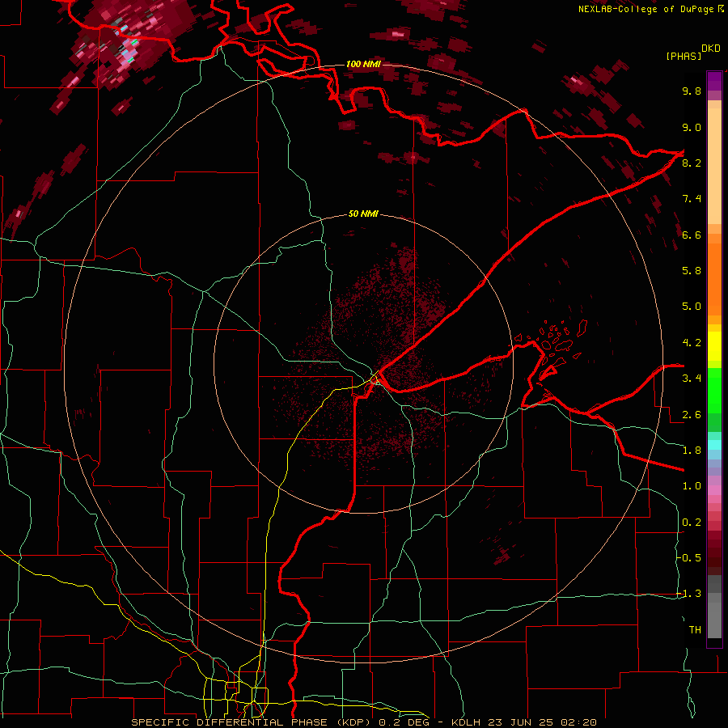Select the -1.3 scale value
The height and width of the screenshot is (728, 728).
tap(689, 594)
